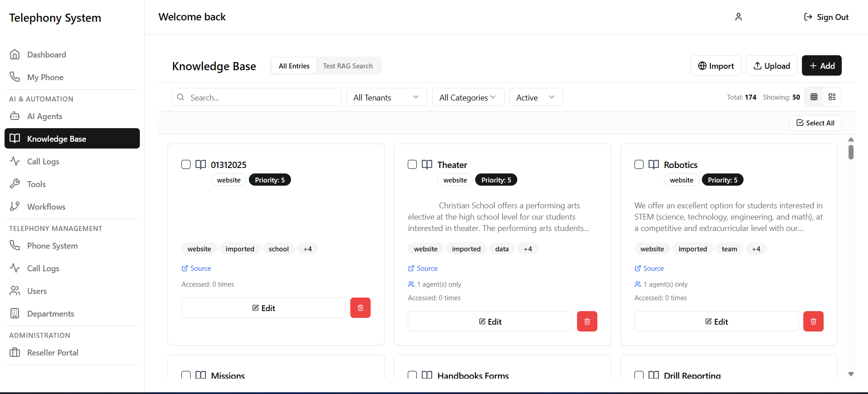
Task: Click the scrollbar down arrow
Action: click(851, 374)
